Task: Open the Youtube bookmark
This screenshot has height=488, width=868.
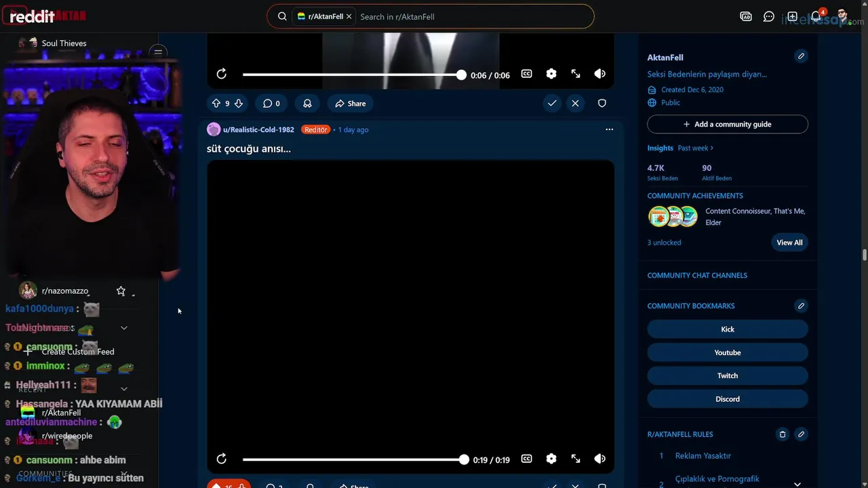Action: [x=728, y=352]
